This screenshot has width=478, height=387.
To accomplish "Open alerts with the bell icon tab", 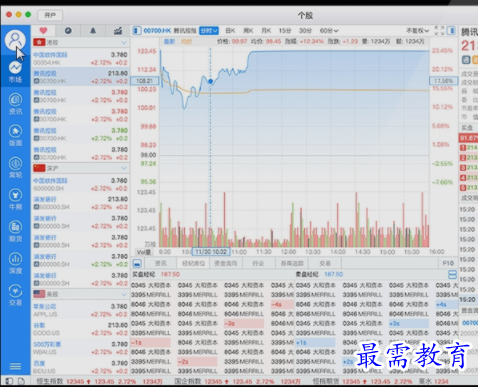I will tap(93, 31).
